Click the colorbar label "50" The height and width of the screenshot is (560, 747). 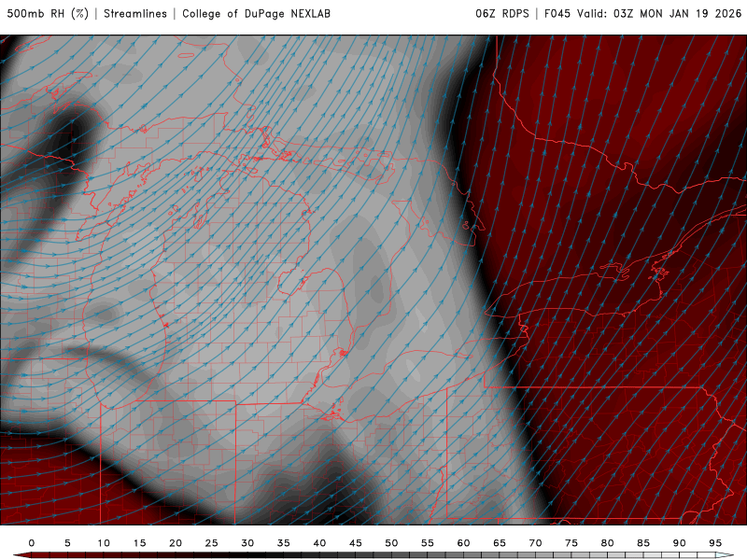(x=391, y=543)
